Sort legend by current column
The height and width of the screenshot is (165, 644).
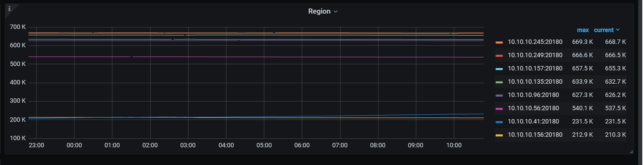603,30
